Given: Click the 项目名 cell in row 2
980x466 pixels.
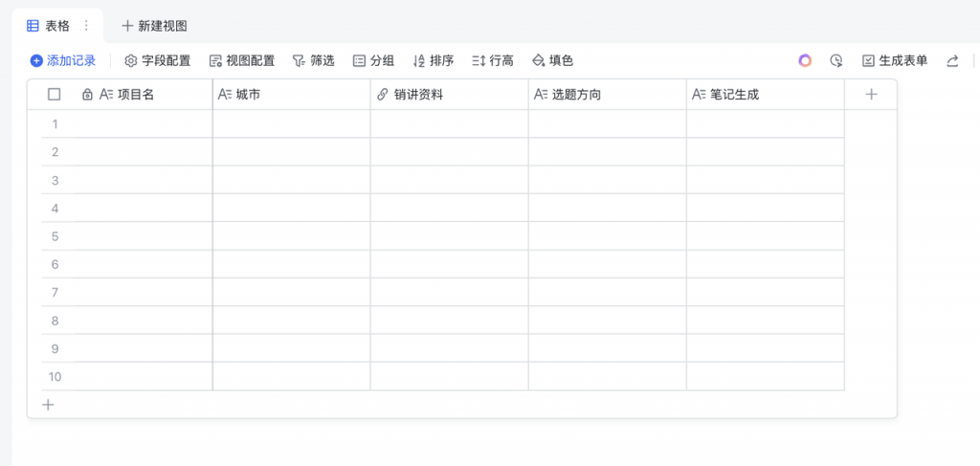Looking at the screenshot, I should (144, 152).
